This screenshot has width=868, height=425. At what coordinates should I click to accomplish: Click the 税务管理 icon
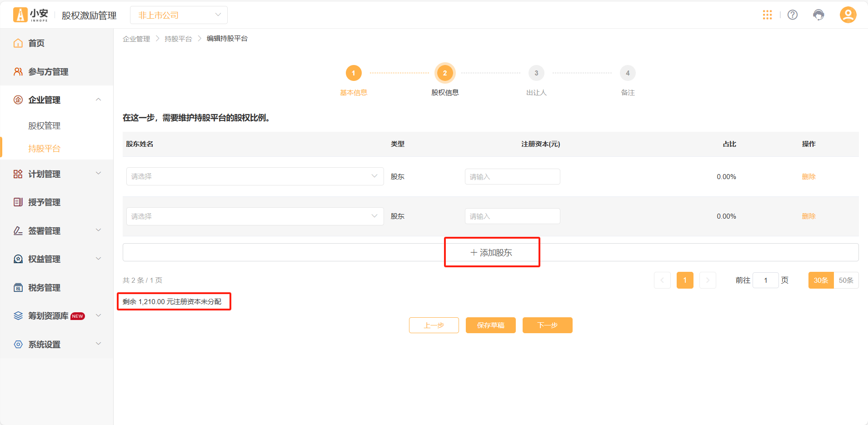[x=18, y=288]
